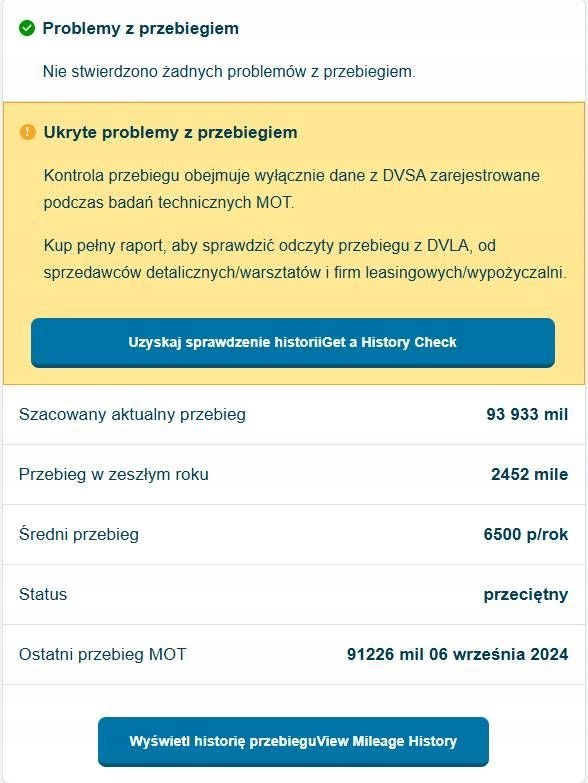Select the Problemy z przebiegiem heading

[141, 28]
